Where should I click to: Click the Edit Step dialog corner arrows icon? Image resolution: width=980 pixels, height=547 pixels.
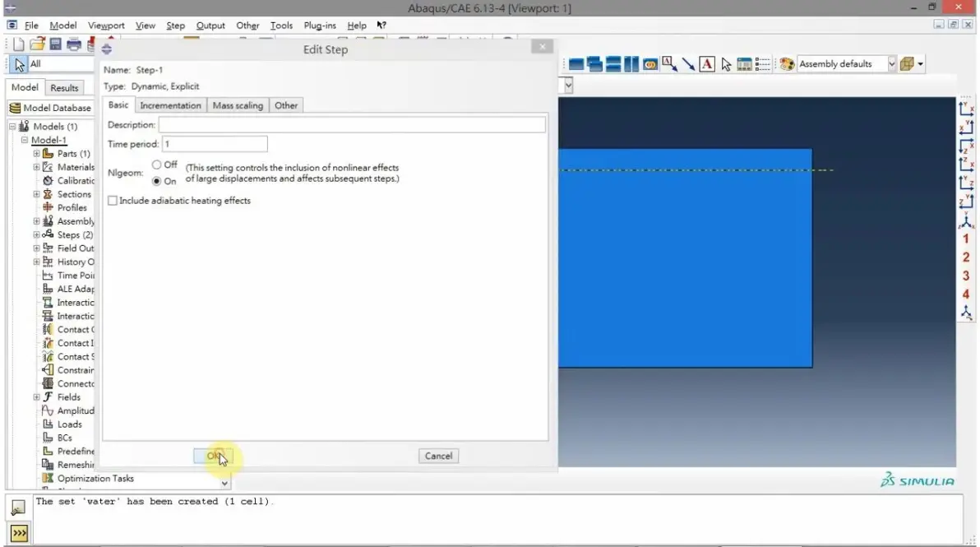tap(107, 49)
